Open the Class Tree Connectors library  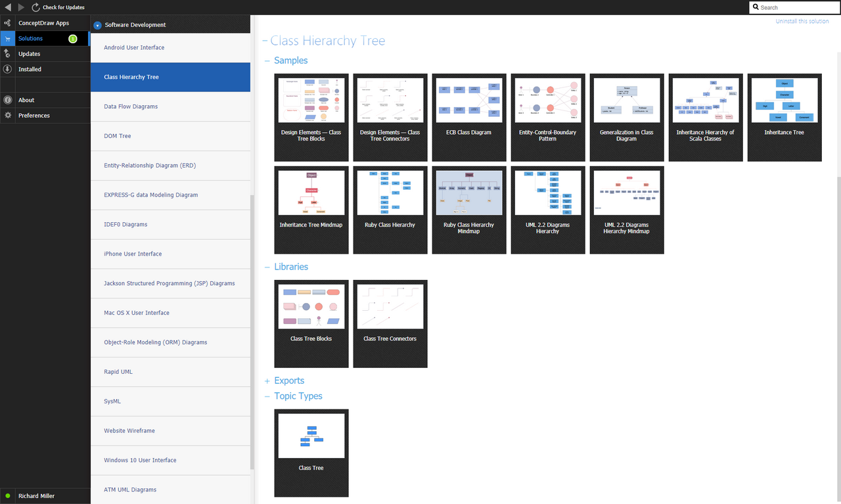click(390, 324)
